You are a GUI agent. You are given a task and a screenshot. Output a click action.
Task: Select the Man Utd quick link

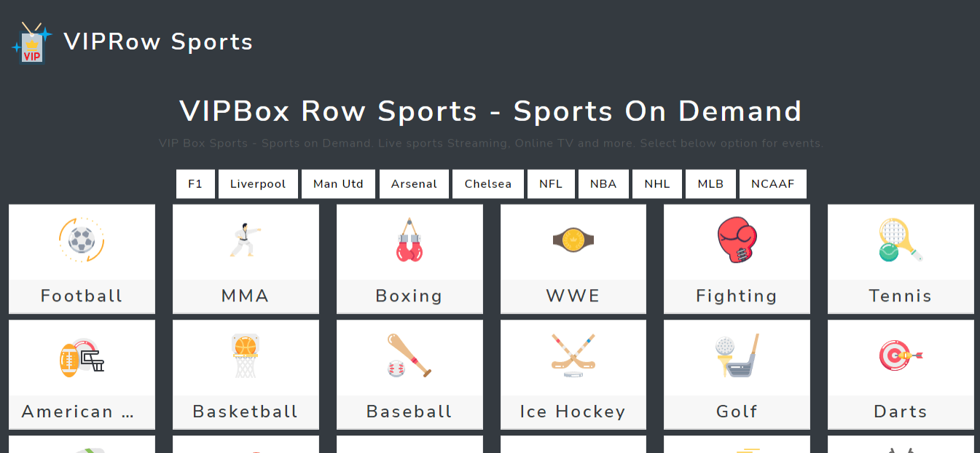pyautogui.click(x=338, y=184)
